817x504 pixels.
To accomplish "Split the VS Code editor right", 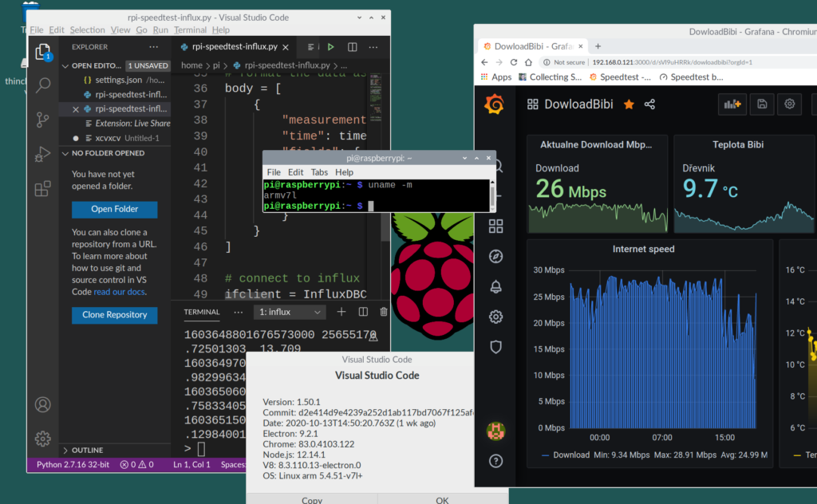I will click(x=352, y=47).
